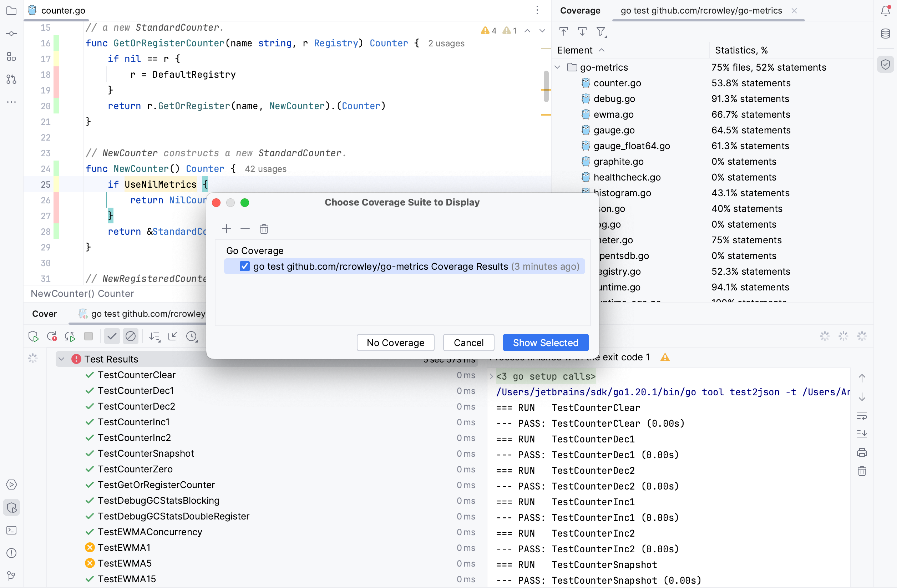This screenshot has height=588, width=897.
Task: Open the Terminal tool window
Action: click(11, 530)
